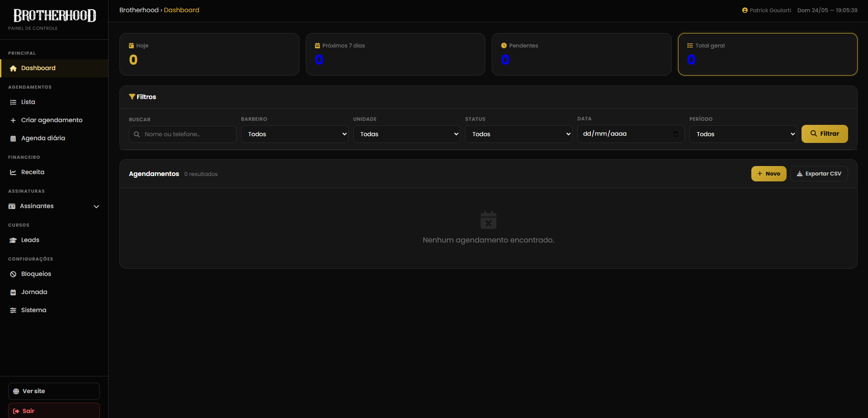
Task: Click the Bloqueios ban icon
Action: click(13, 274)
